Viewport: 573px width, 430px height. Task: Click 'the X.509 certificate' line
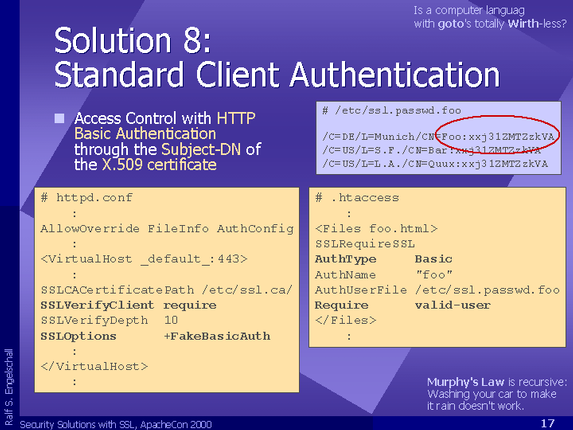[145, 164]
